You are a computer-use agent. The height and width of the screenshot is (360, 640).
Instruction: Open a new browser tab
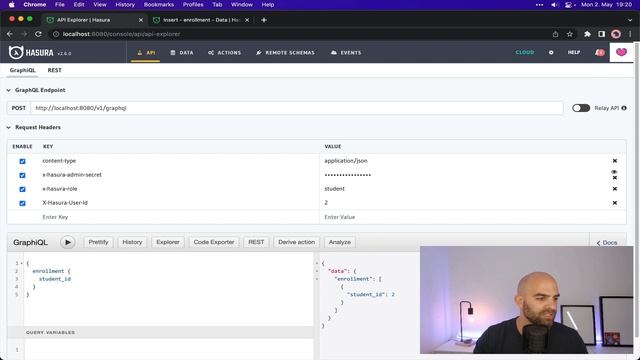coord(264,20)
